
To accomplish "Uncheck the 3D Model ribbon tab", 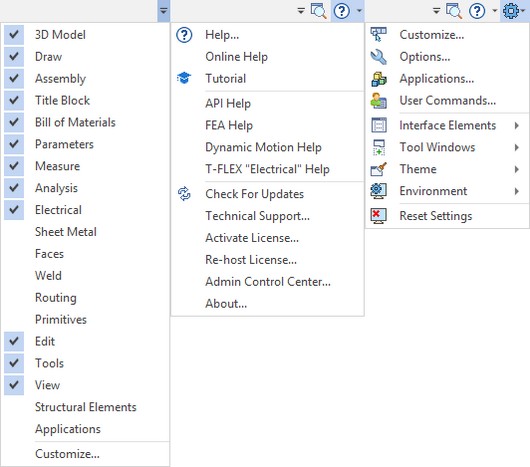I will [14, 34].
